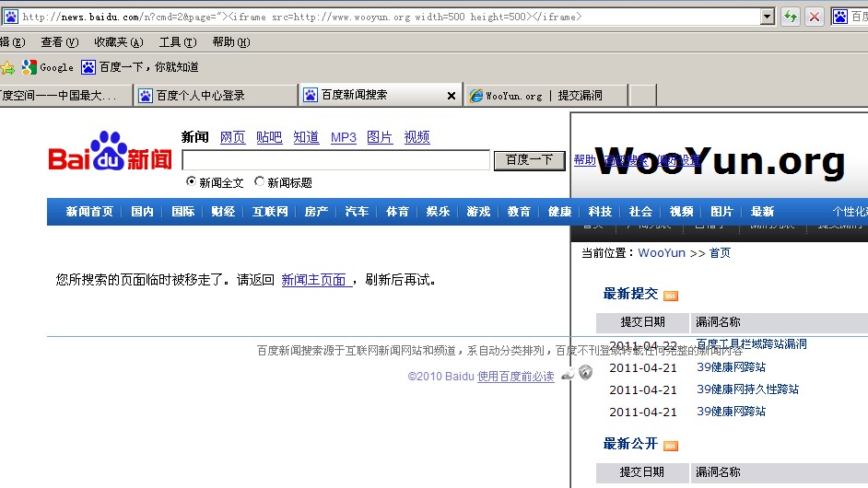Click the IE icon on WooYun tab

point(475,96)
